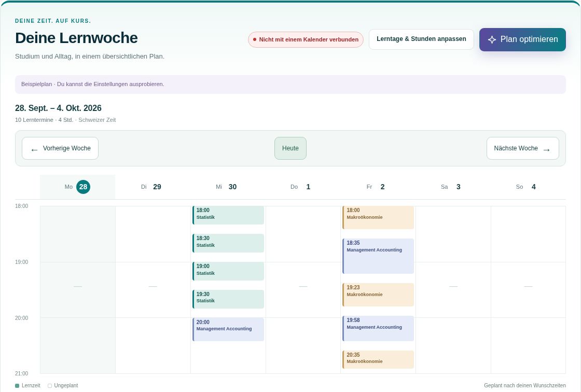Go to Vorherige Woche

60,148
